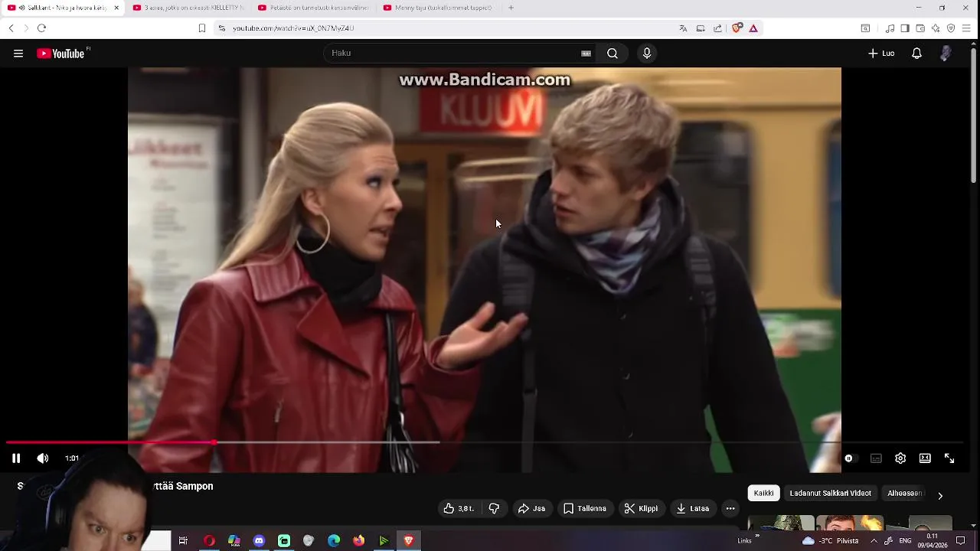980x551 pixels.
Task: Start voice search with the microphone
Action: (647, 54)
